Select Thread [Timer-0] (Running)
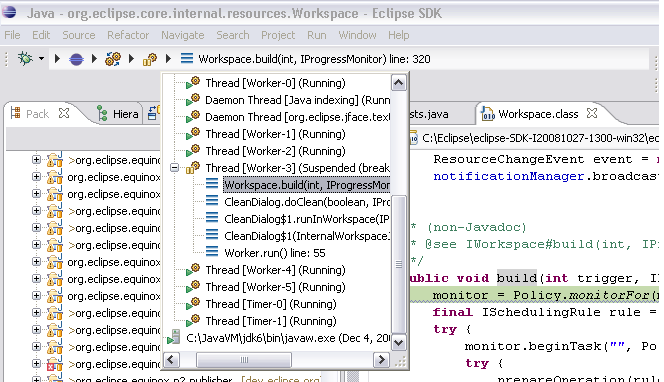 tap(271, 304)
